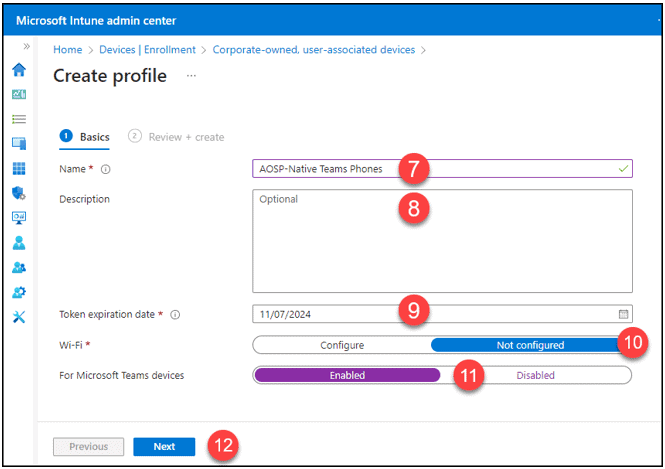Expand the sidebar with double chevron
This screenshot has height=469, width=665.
(26, 46)
